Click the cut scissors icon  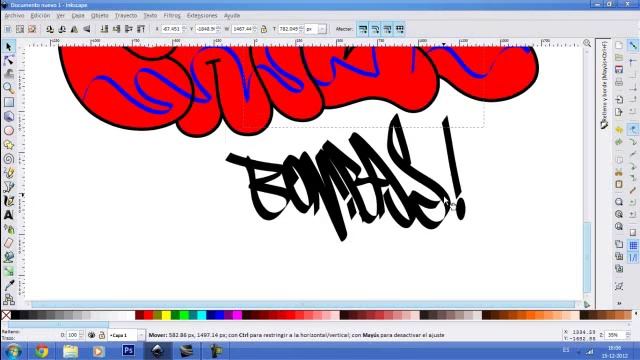click(619, 172)
